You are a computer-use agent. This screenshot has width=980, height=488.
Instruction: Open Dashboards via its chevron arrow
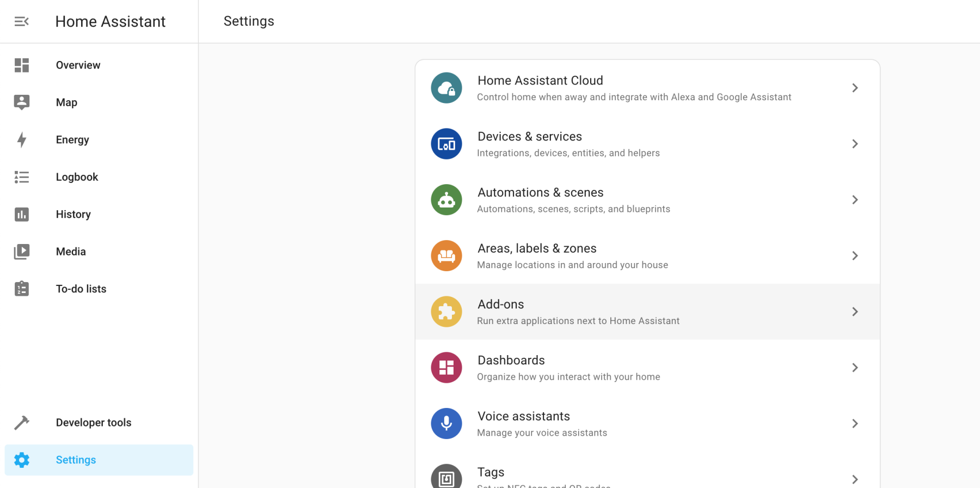[855, 368]
